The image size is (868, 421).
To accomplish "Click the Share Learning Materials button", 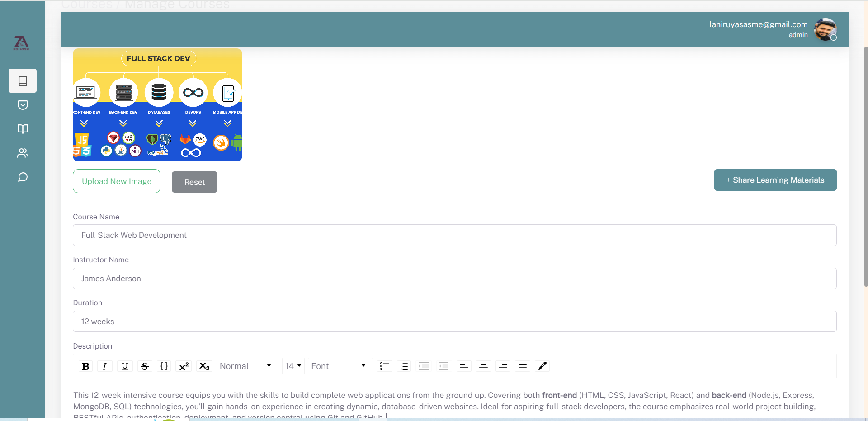I will pyautogui.click(x=775, y=180).
